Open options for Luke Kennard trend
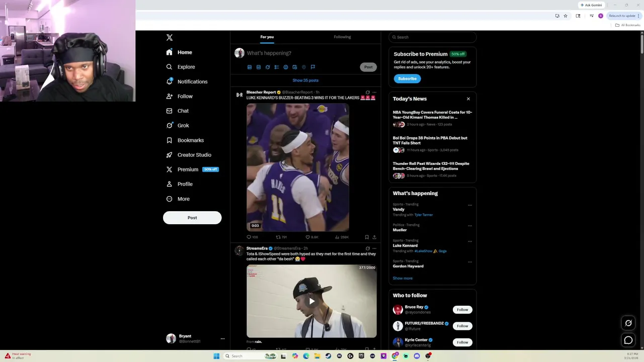This screenshot has height=362, width=644. coord(470,241)
